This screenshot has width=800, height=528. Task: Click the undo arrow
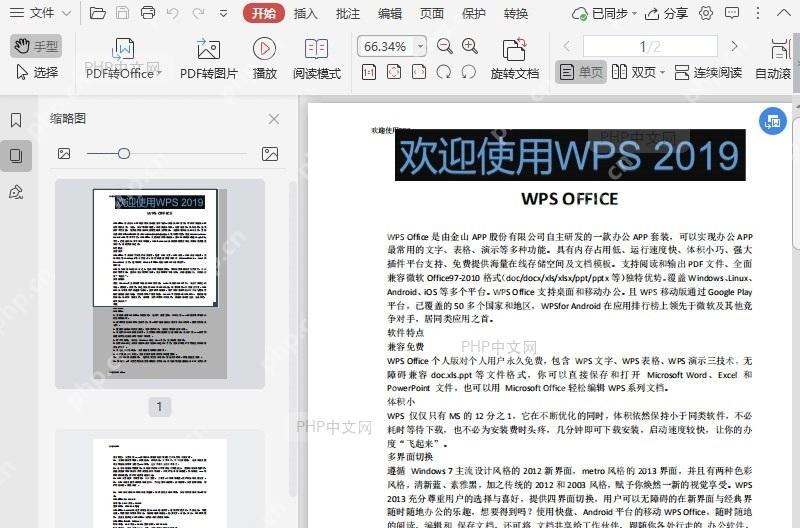click(x=173, y=13)
